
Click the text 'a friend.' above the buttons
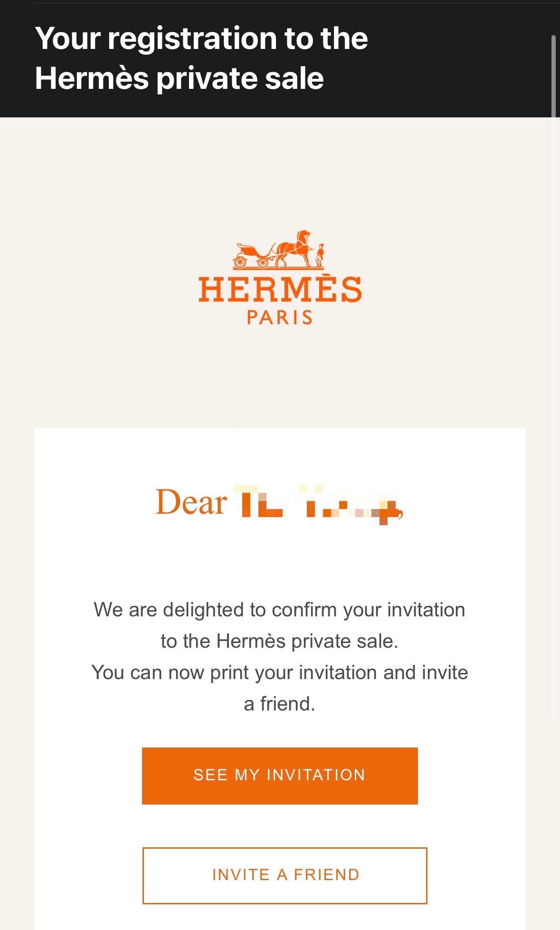279,704
